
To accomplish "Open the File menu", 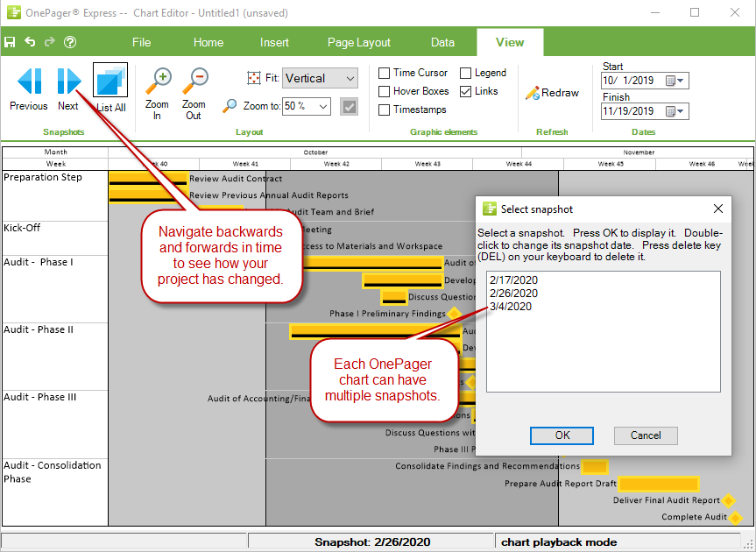I will click(x=141, y=42).
